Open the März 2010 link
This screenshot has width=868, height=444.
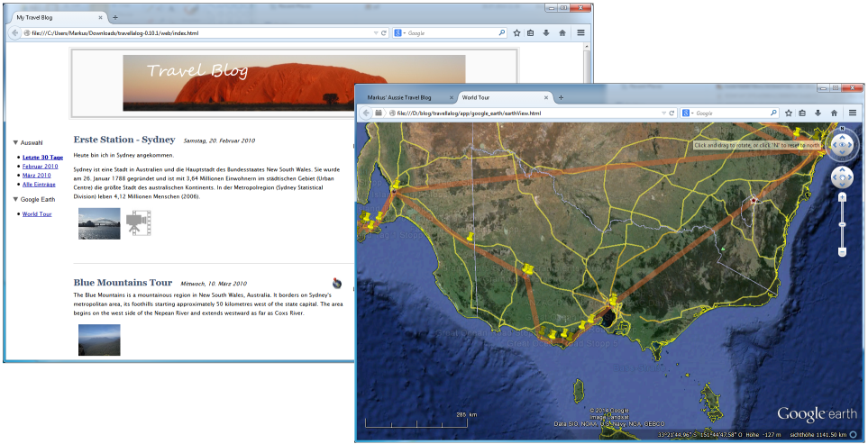pos(37,176)
